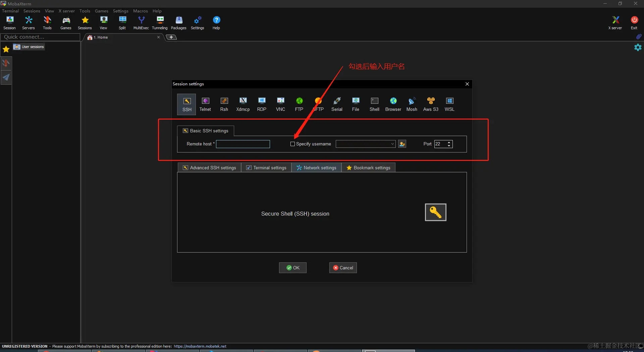Image resolution: width=644 pixels, height=352 pixels.
Task: Close the Session settings dialog
Action: [467, 84]
